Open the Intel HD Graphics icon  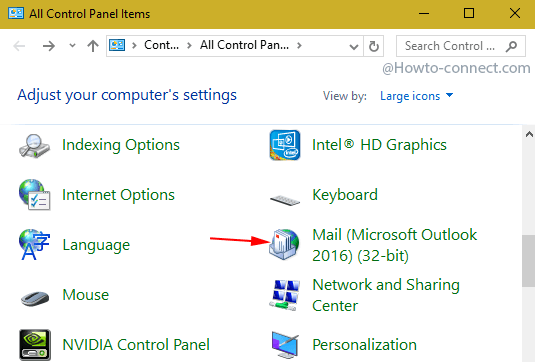[x=285, y=145]
